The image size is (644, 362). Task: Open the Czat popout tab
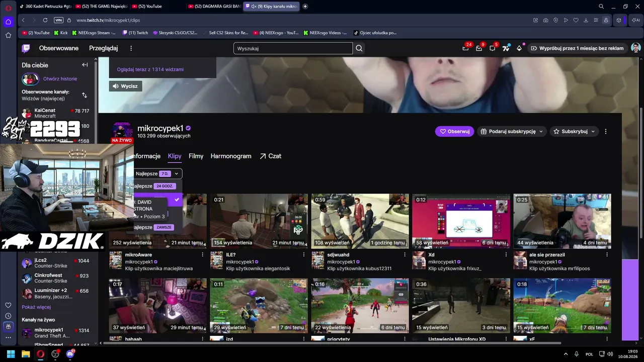coord(270,156)
